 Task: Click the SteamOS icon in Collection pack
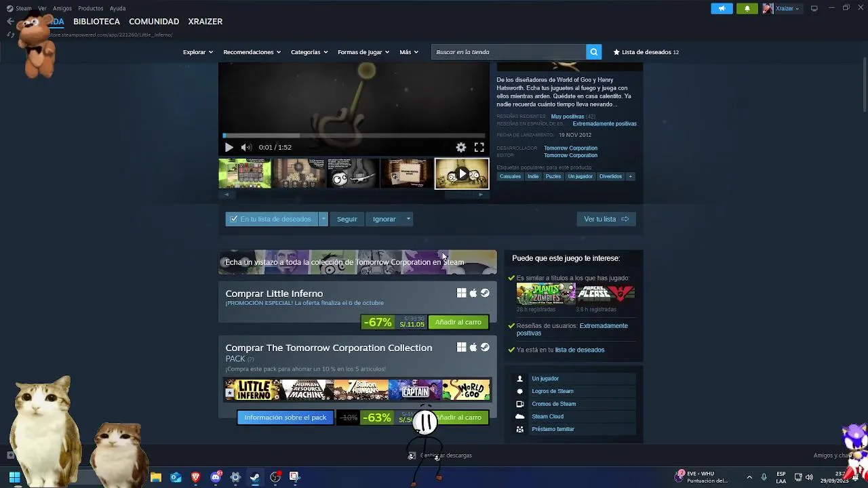pos(485,347)
